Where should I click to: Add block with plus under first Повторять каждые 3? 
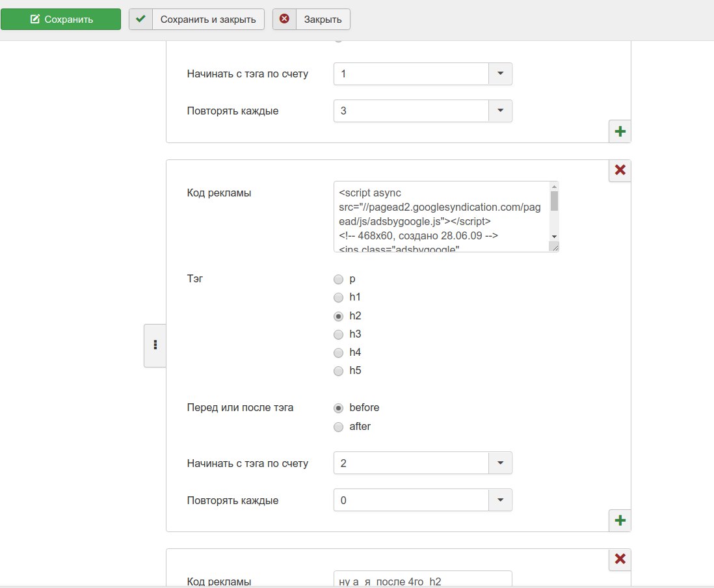620,131
